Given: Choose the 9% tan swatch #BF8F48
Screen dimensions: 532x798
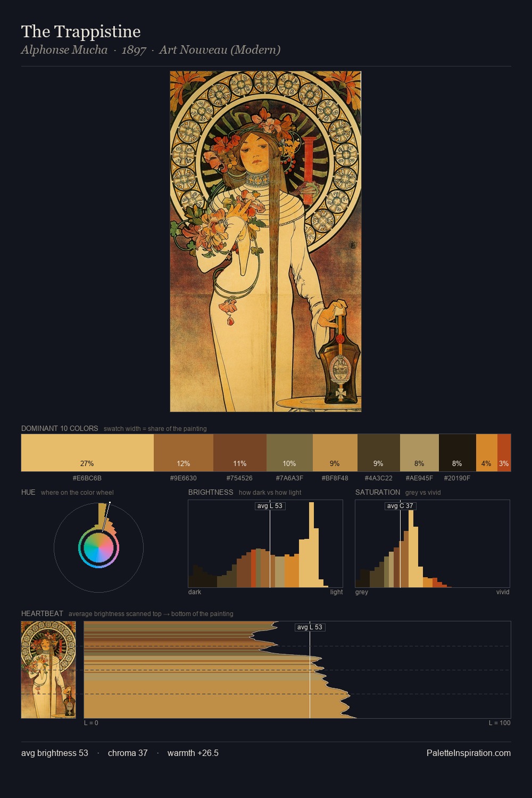Looking at the screenshot, I should click(335, 453).
